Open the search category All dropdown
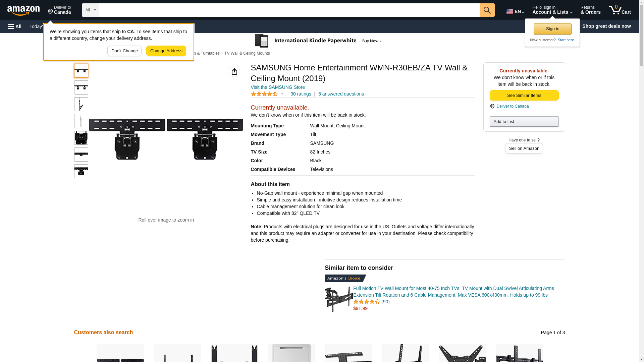644x362 pixels. coord(91,10)
